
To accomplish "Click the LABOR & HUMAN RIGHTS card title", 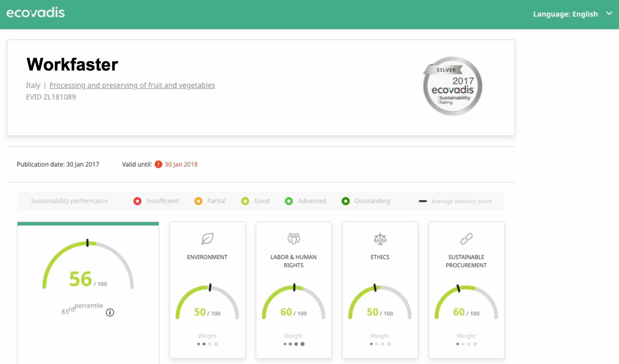I will click(294, 261).
